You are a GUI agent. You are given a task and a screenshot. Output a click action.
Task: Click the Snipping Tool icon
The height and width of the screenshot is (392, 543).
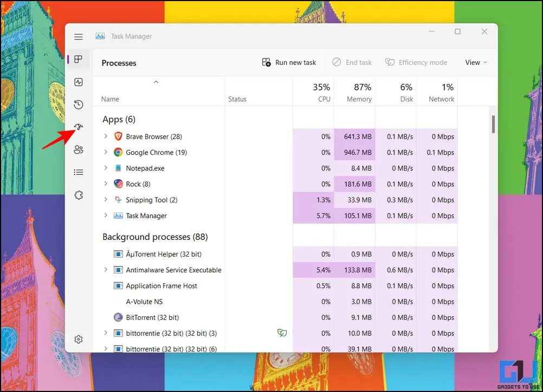coord(118,200)
